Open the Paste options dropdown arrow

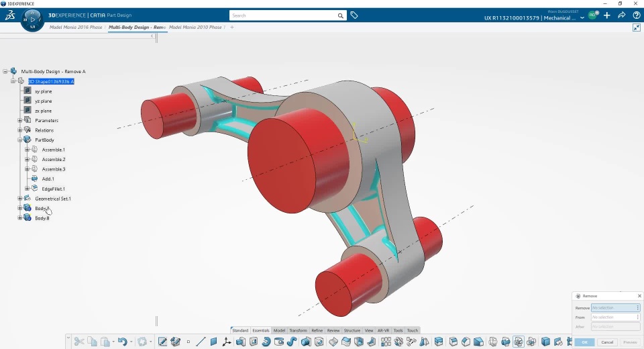[113, 342]
